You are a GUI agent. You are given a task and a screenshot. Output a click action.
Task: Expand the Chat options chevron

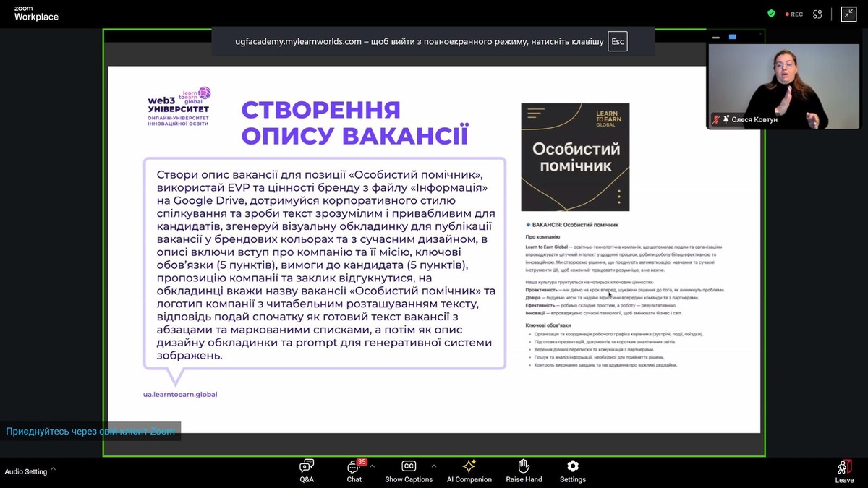point(373,466)
